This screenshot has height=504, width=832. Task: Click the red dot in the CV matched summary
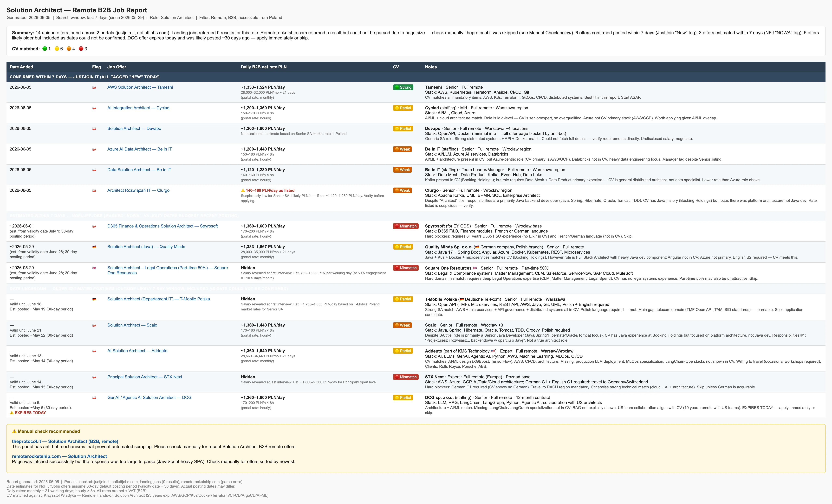(81, 49)
